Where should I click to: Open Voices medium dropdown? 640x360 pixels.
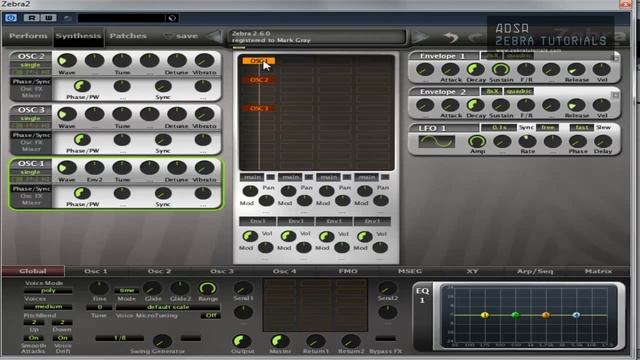(x=48, y=307)
